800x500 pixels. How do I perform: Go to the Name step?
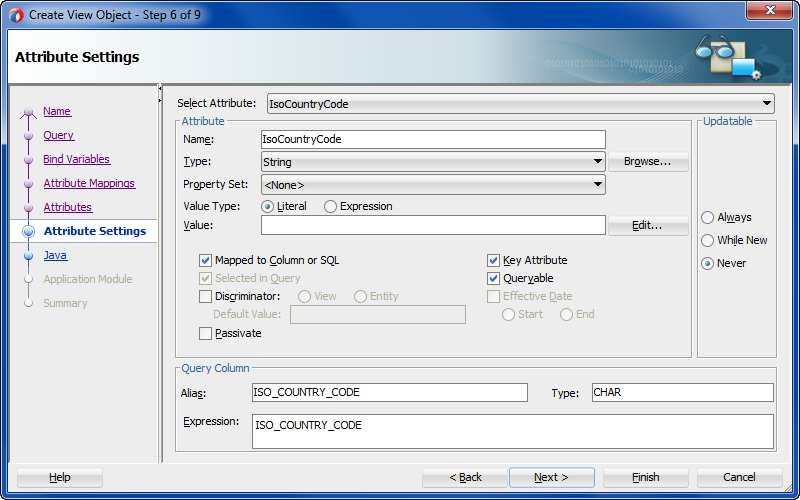[x=57, y=111]
